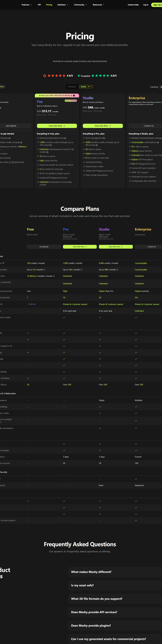Click the Log In link

(146, 5)
